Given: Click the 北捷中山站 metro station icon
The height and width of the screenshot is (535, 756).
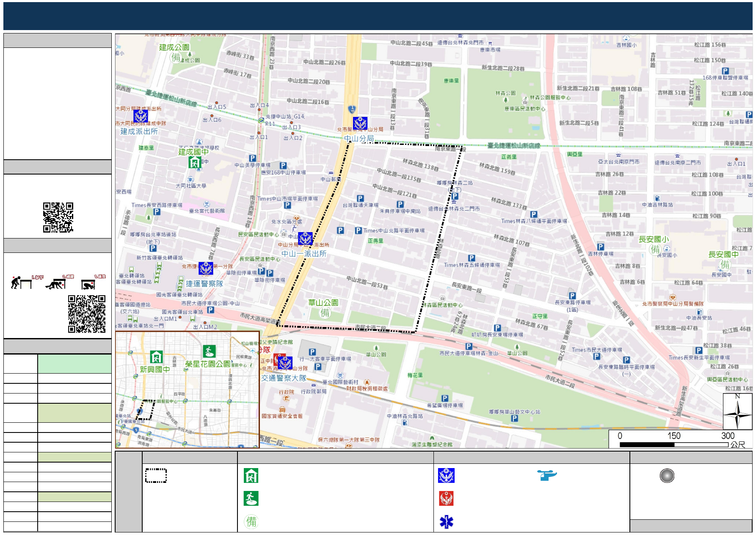Looking at the screenshot, I should click(x=261, y=120).
